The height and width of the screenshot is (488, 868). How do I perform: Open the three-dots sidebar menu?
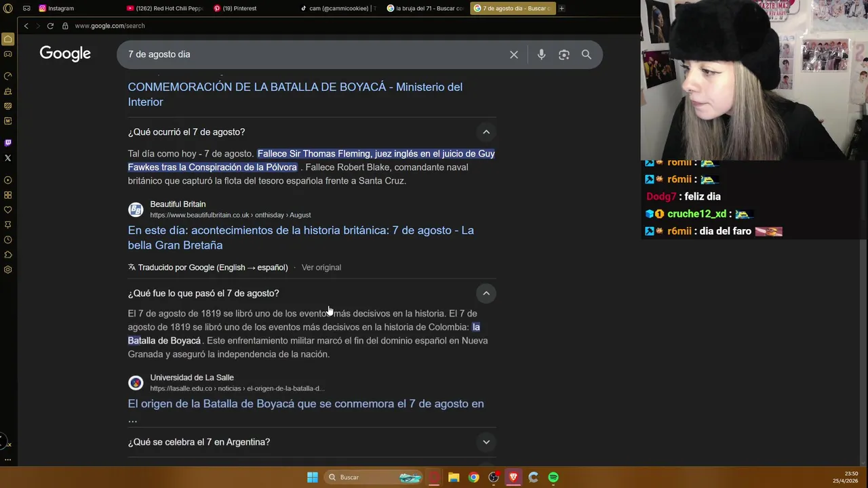coord(8,460)
